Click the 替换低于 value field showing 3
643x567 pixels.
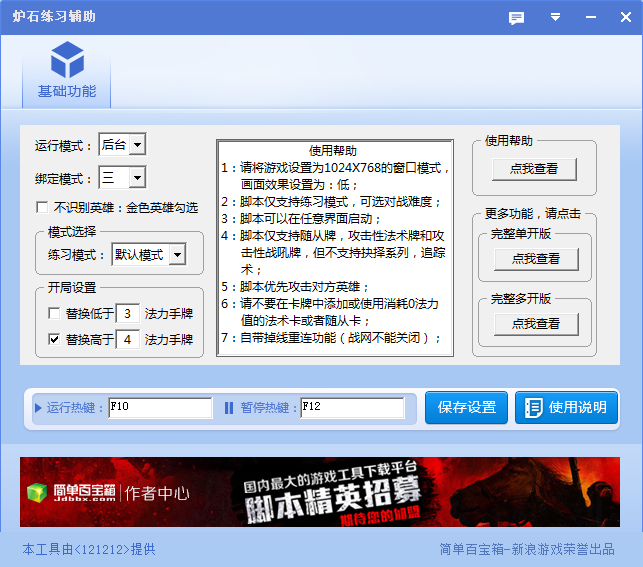[x=128, y=314]
